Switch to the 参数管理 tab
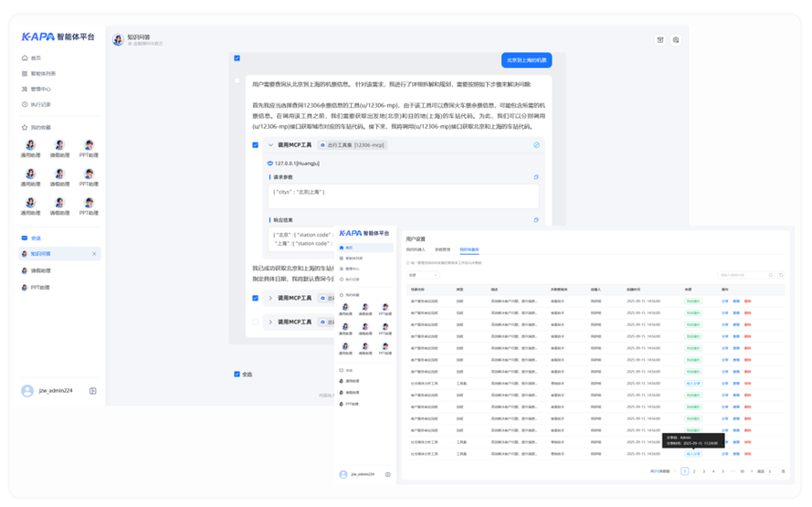This screenshot has height=507, width=812. 442,249
